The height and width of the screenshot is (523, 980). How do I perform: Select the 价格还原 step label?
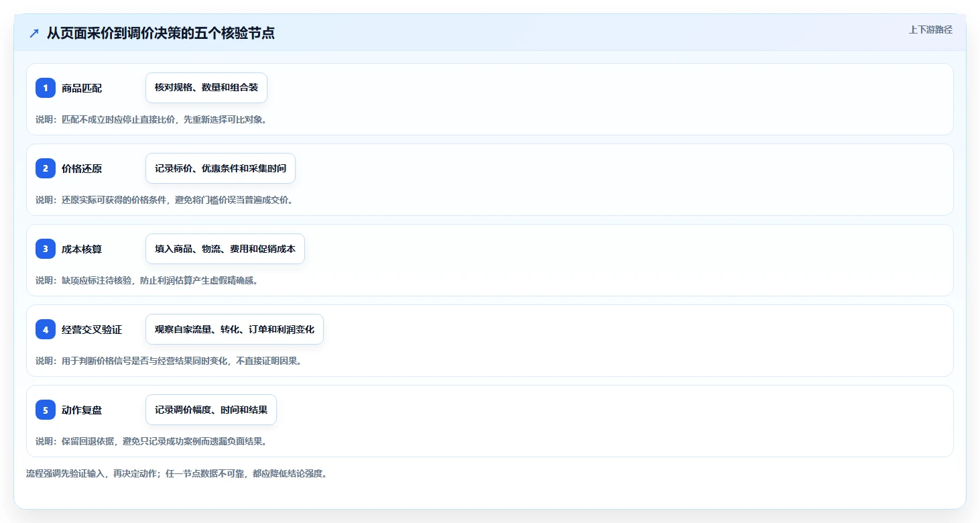(x=82, y=168)
